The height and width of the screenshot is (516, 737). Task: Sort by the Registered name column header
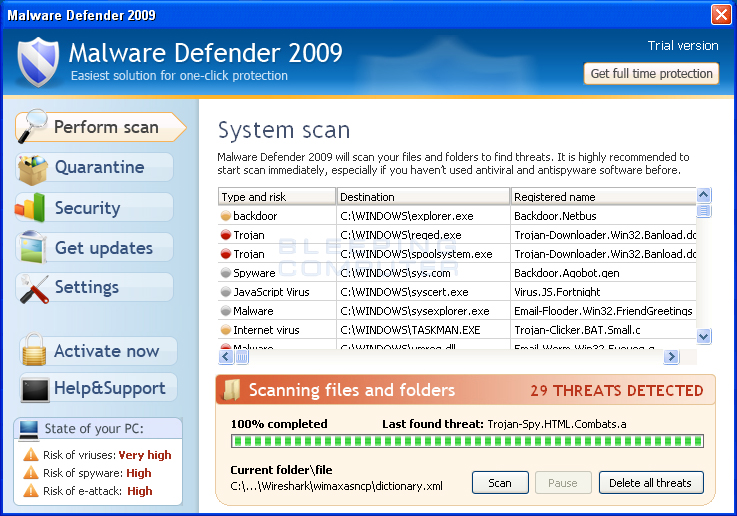coord(604,196)
